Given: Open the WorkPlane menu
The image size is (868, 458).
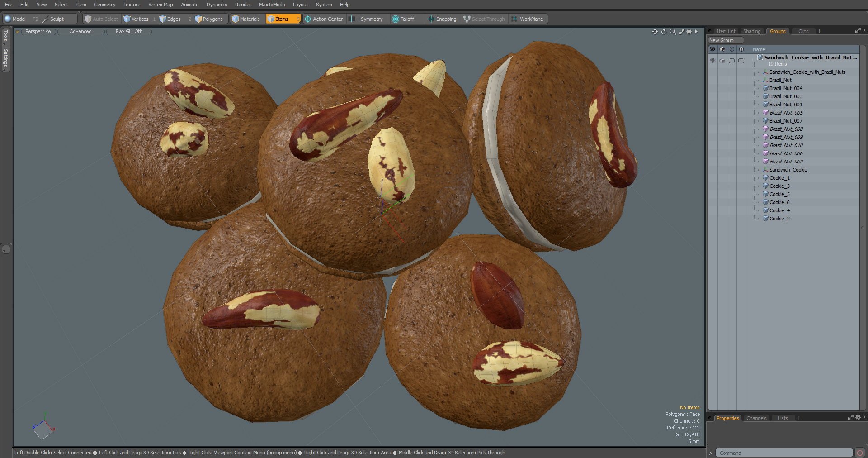Looking at the screenshot, I should [528, 19].
